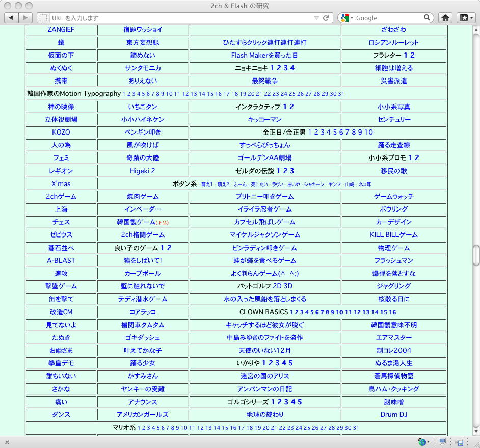
Task: Open the 2chゲーム link
Action: [61, 197]
